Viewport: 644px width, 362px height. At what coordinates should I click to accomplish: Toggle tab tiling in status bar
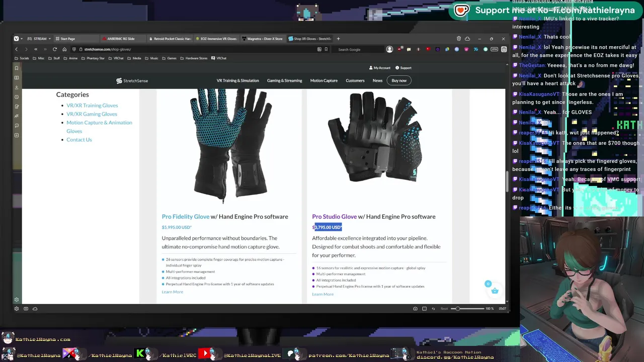pyautogui.click(x=424, y=309)
